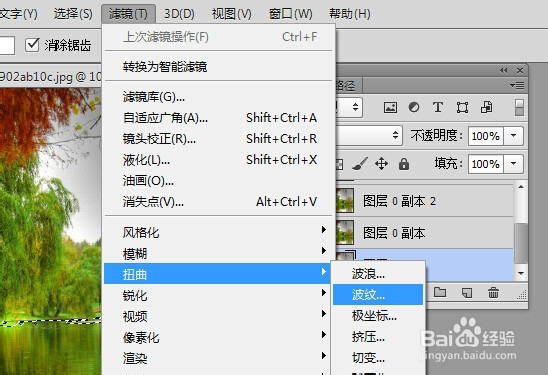Image resolution: width=548 pixels, height=375 pixels.
Task: Delete layer with trash icon
Action: click(x=493, y=293)
